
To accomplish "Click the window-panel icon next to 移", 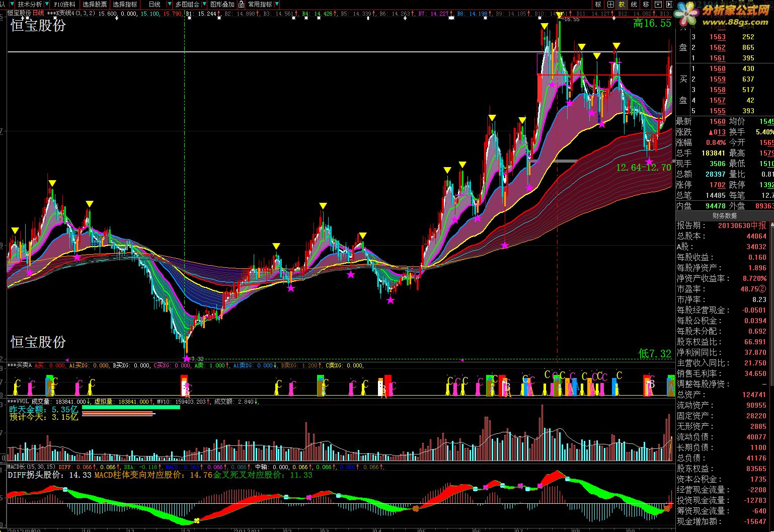I will tap(658, 4).
